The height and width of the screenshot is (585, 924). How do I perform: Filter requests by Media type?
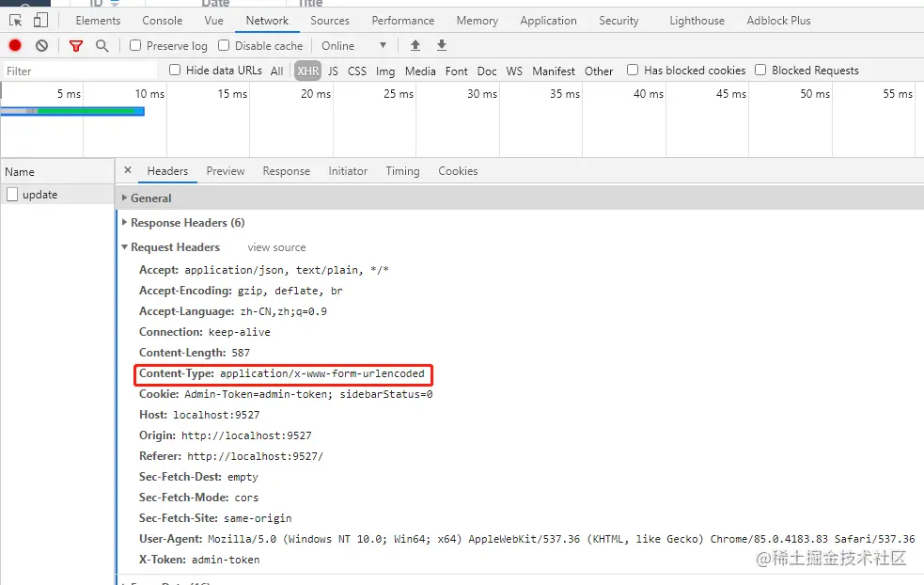[x=420, y=71]
